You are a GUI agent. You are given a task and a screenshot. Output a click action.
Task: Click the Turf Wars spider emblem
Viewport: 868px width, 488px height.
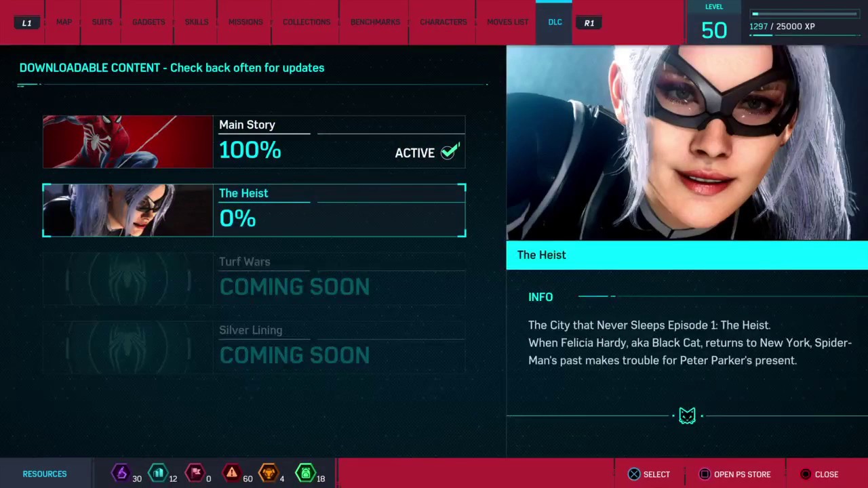[127, 279]
